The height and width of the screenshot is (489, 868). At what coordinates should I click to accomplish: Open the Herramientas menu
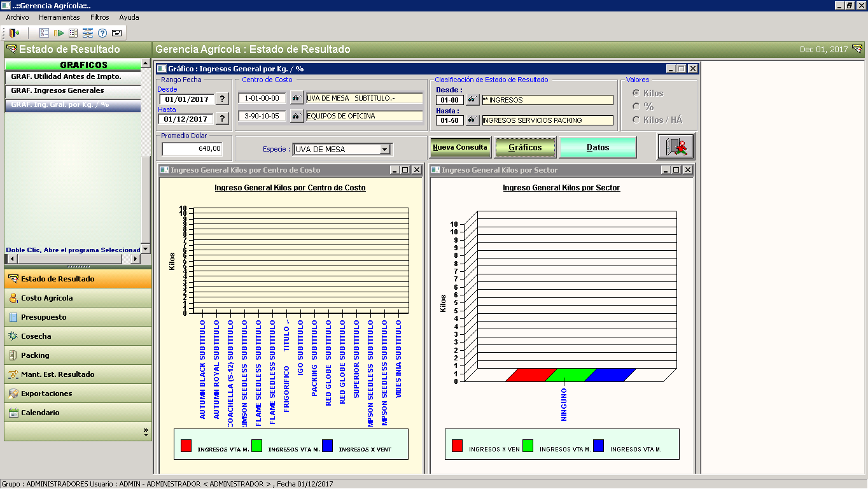click(59, 17)
